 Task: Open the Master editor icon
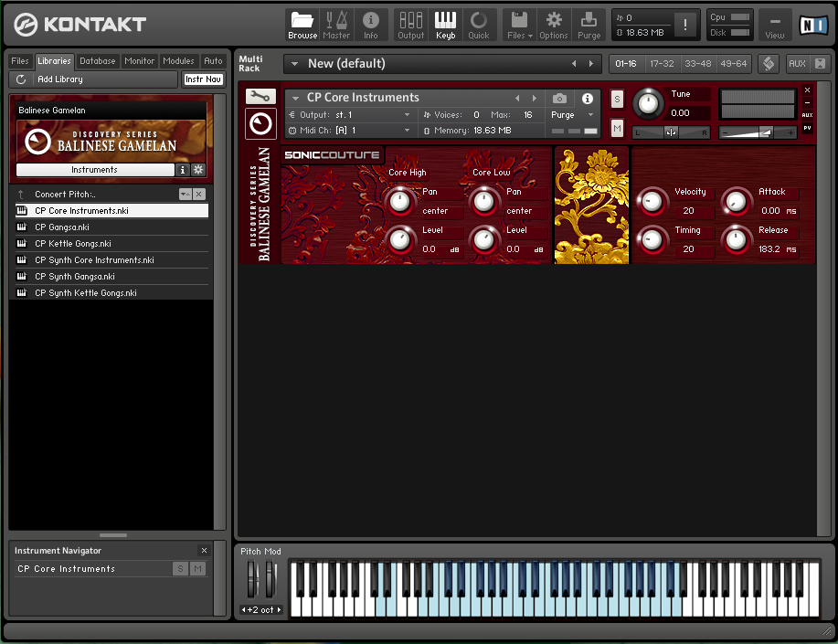click(336, 25)
